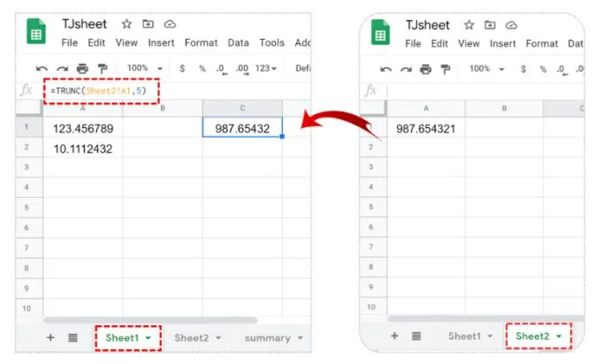This screenshot has width=610, height=364.
Task: Open Tools menu in left window
Action: point(272,42)
